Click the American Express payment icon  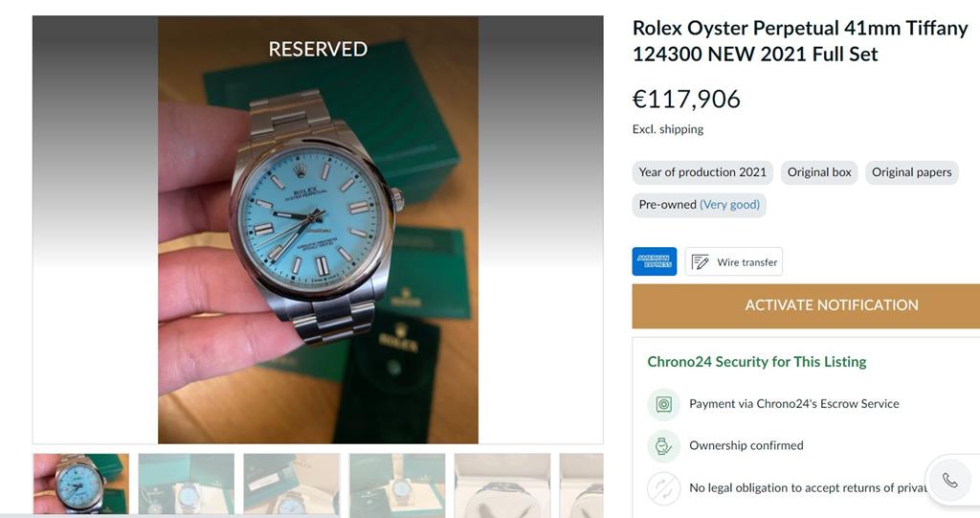click(x=655, y=261)
